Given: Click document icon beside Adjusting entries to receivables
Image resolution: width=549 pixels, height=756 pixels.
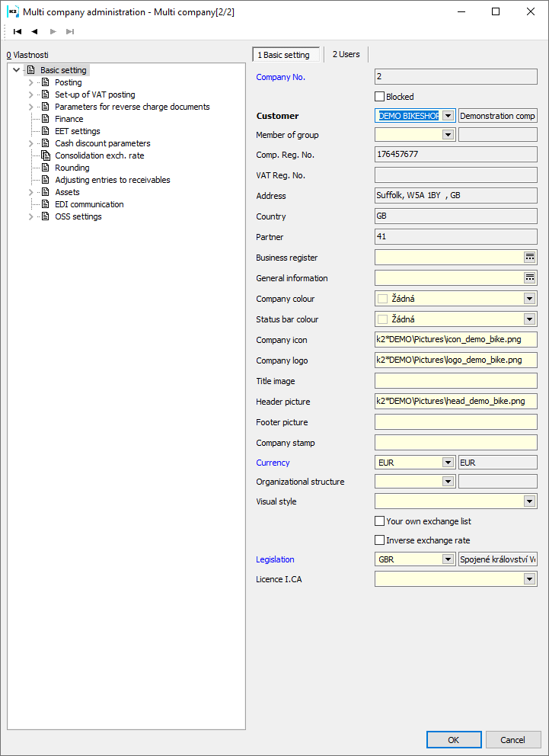Looking at the screenshot, I should click(45, 180).
